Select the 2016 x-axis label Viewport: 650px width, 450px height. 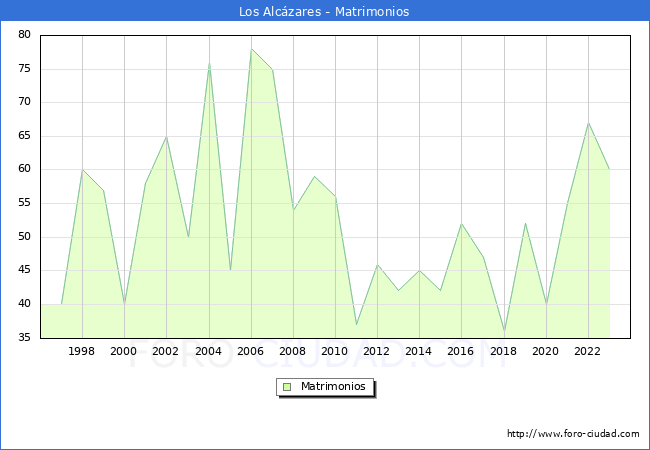(461, 351)
